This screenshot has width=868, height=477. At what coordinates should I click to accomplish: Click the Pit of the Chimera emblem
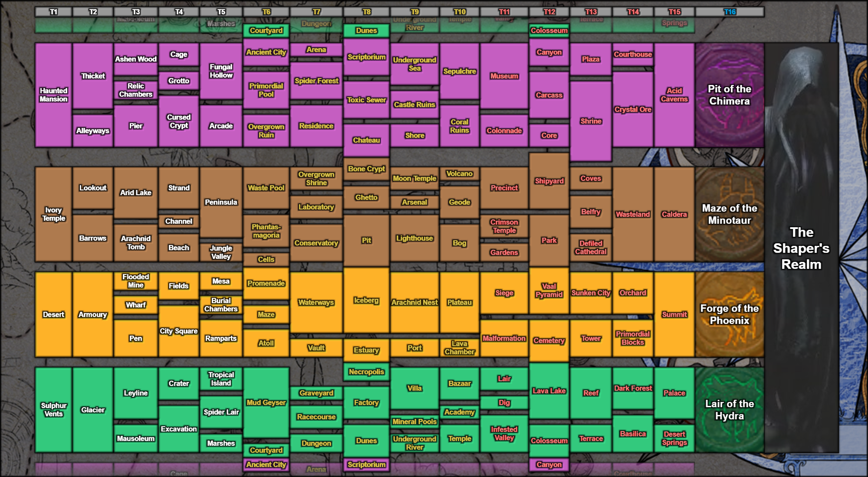(x=729, y=95)
